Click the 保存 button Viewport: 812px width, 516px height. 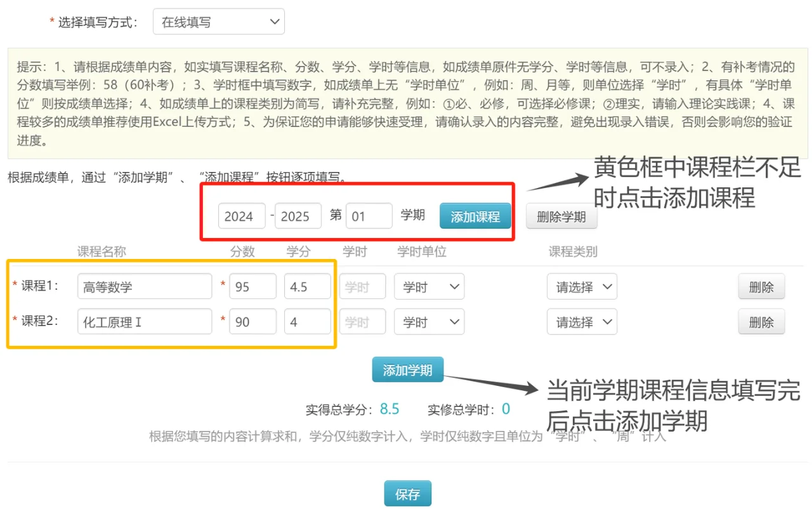(407, 494)
